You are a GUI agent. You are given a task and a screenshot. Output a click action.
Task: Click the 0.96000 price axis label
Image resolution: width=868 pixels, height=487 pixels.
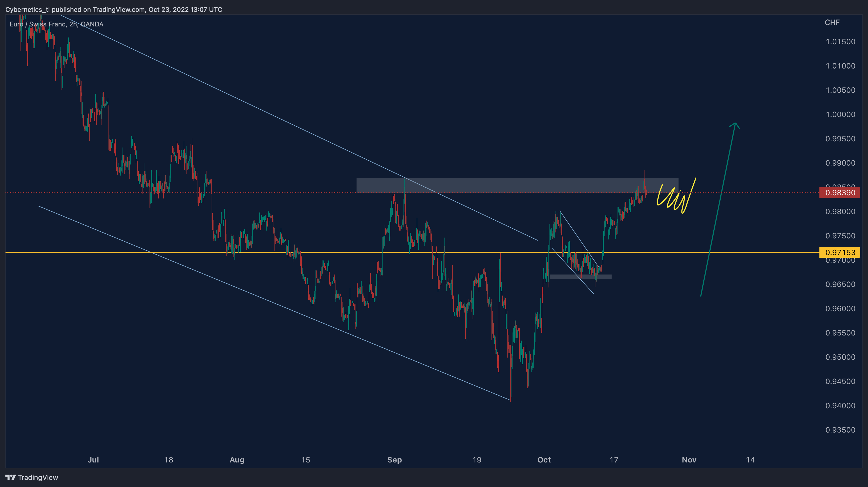pos(840,309)
